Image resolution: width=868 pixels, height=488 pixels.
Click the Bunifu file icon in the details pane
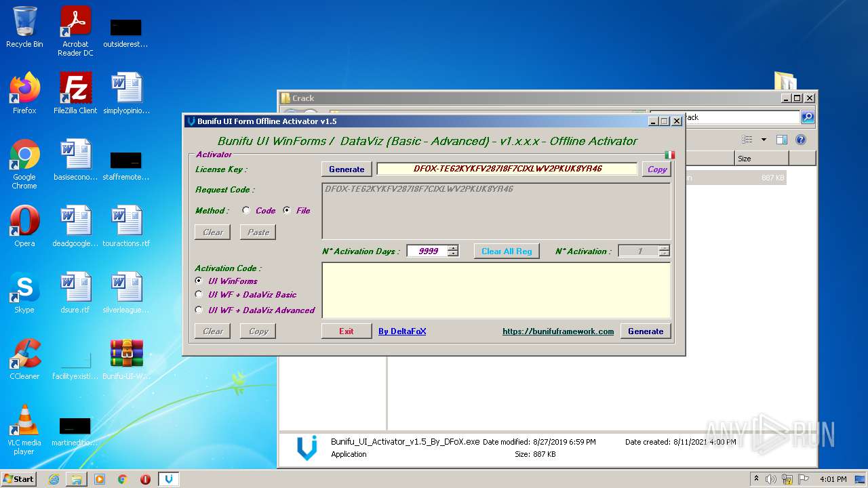click(x=307, y=448)
